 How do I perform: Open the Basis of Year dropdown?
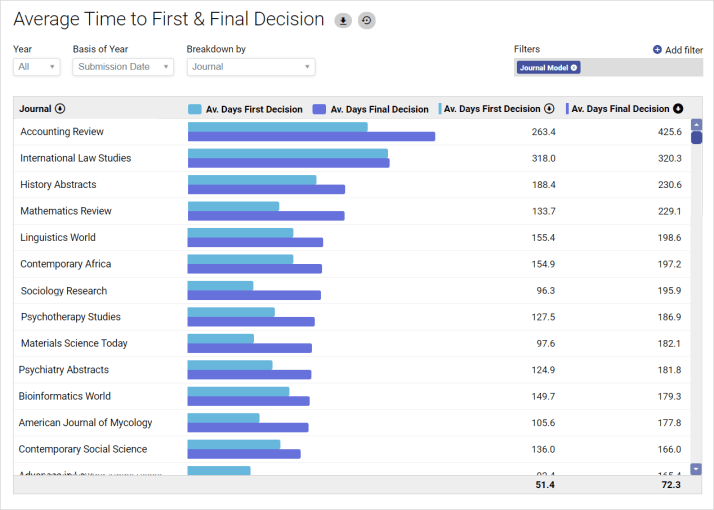tap(123, 67)
